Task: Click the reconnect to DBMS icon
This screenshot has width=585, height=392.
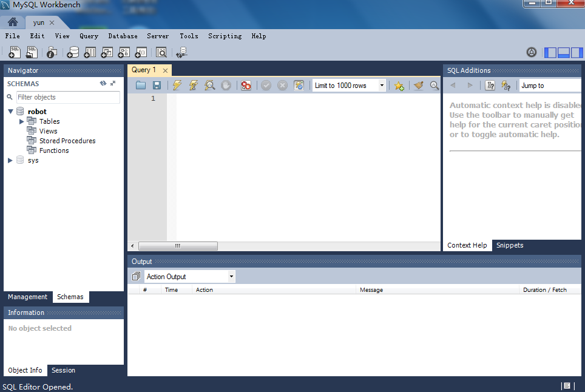Action: [x=181, y=53]
